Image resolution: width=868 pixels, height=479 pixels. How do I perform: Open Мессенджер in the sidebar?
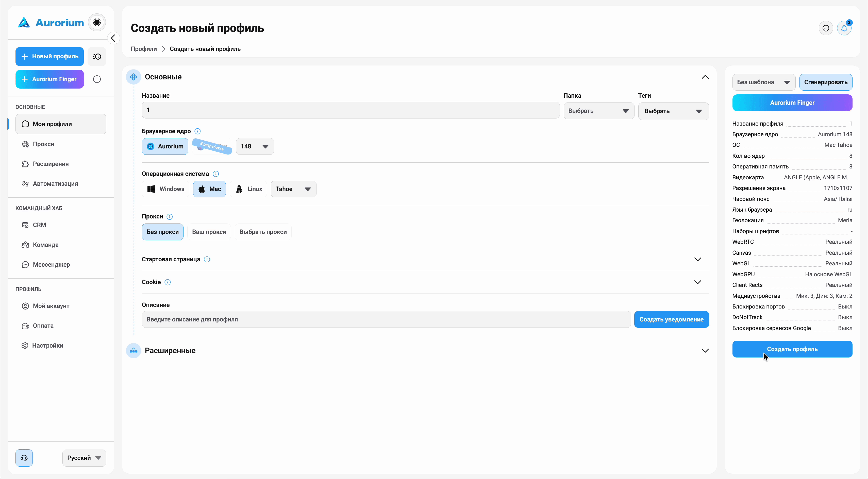pyautogui.click(x=61, y=265)
